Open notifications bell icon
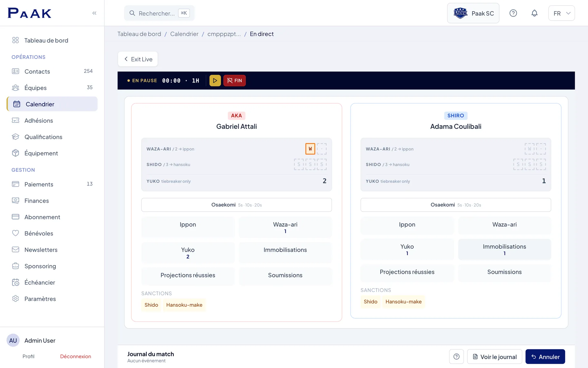This screenshot has height=368, width=588. (534, 13)
